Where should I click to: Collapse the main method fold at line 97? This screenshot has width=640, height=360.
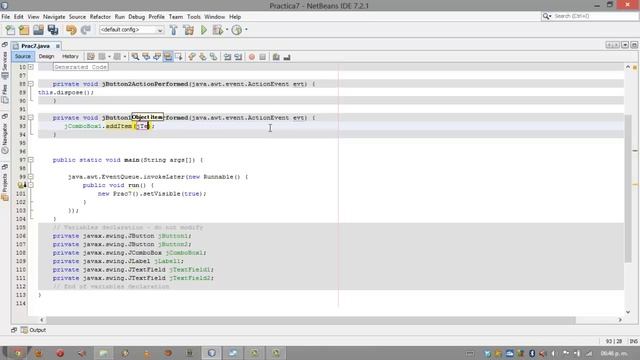(31, 160)
